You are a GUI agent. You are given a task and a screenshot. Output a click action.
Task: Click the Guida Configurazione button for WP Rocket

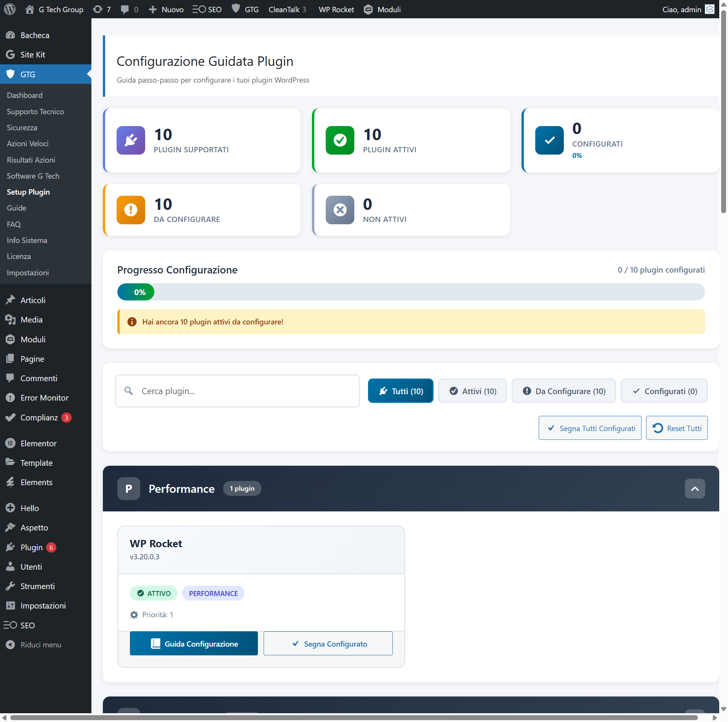pyautogui.click(x=194, y=644)
